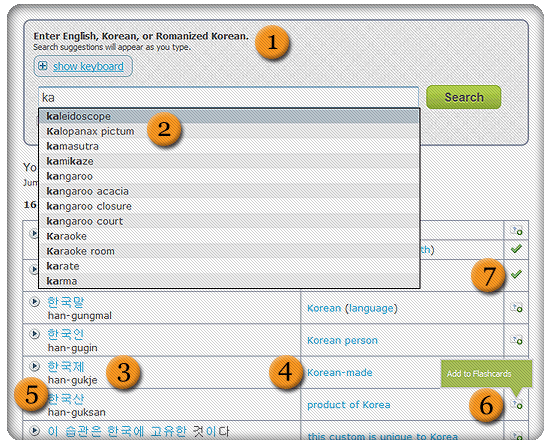
Task: Add 'product of Korea' row to flashcards
Action: click(517, 404)
